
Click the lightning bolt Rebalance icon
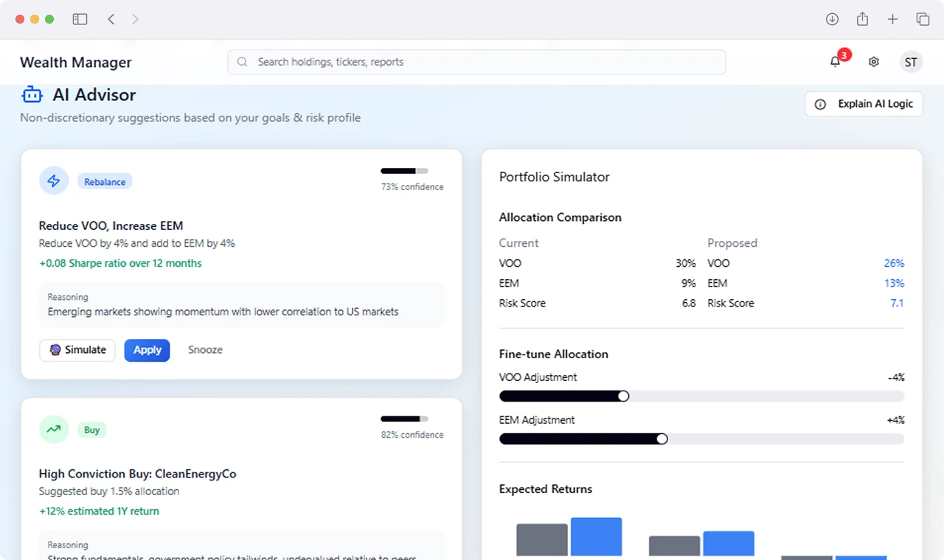54,181
